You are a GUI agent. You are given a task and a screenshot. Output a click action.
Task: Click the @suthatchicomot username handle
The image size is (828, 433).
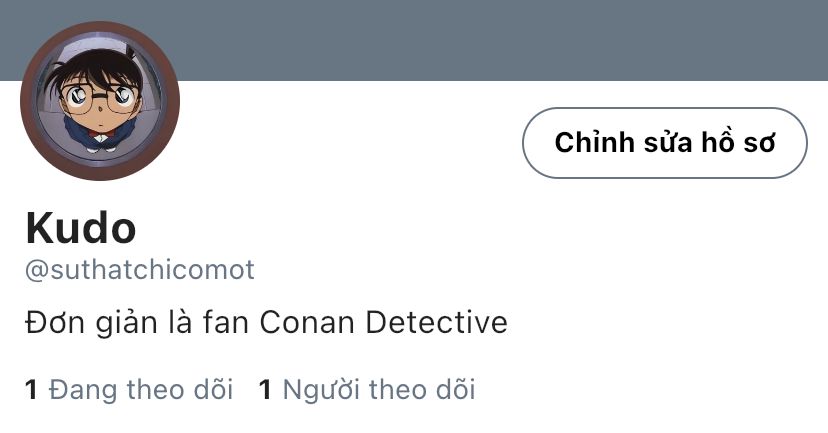[139, 270]
